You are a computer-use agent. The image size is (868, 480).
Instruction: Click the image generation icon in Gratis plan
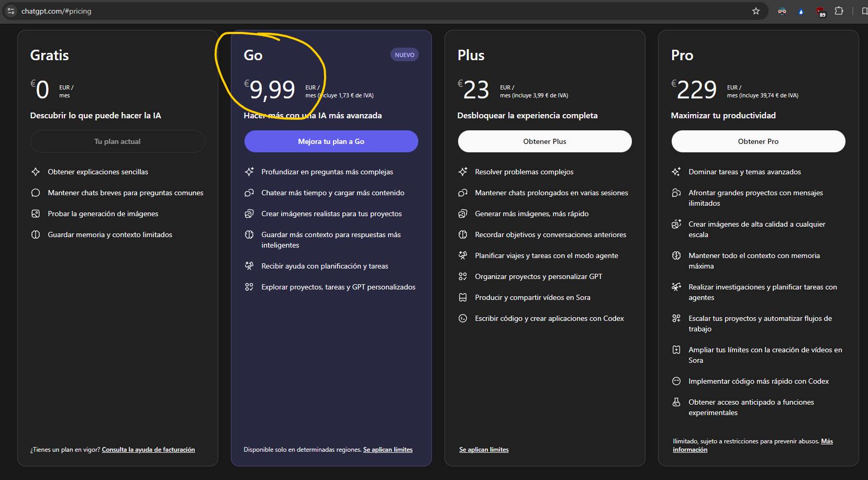click(x=36, y=214)
